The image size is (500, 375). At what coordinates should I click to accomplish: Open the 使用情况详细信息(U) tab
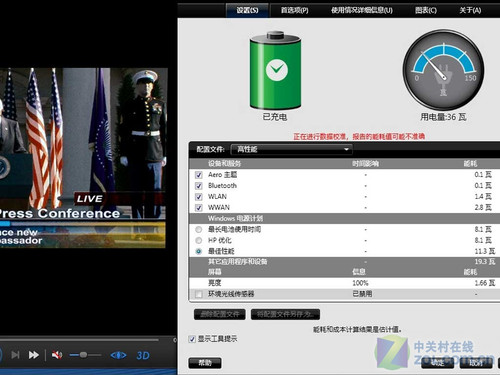[362, 10]
